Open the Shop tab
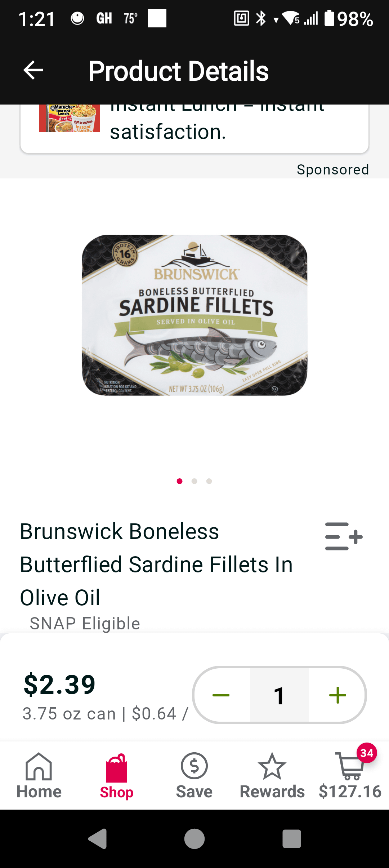The image size is (389, 868). [x=116, y=776]
